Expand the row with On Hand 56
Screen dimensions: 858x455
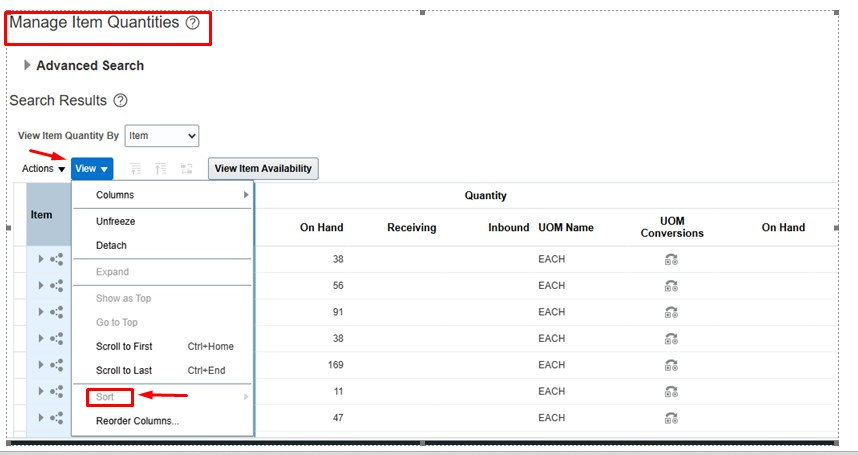point(41,285)
